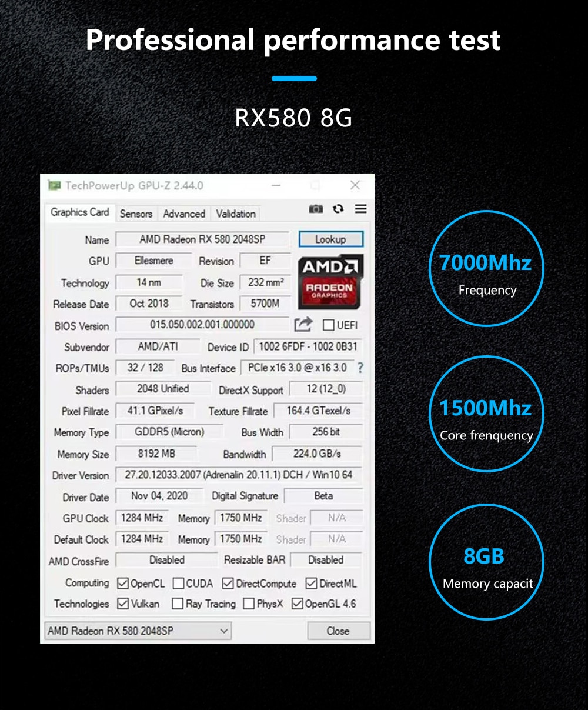Toggle the OpenCL checkbox
This screenshot has height=710, width=588.
click(123, 584)
